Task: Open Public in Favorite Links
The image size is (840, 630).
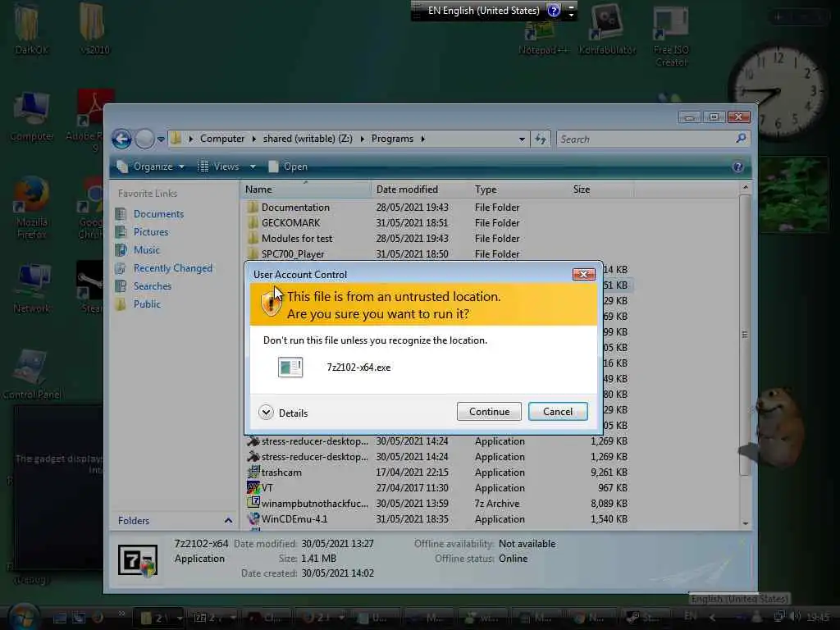Action: coord(147,304)
